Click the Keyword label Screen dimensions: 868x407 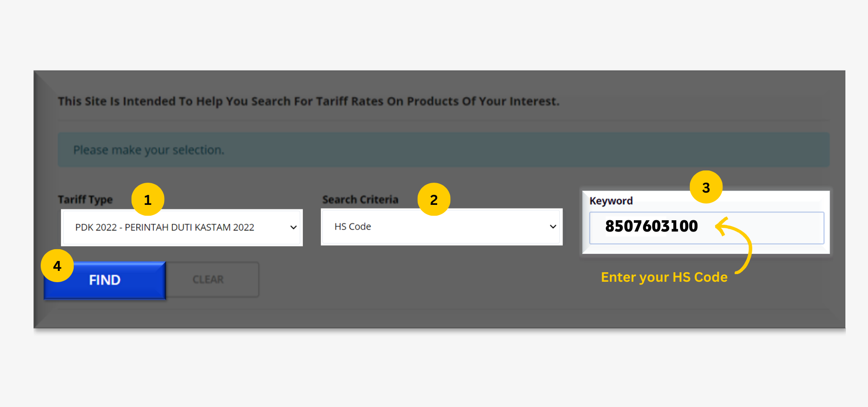(611, 201)
